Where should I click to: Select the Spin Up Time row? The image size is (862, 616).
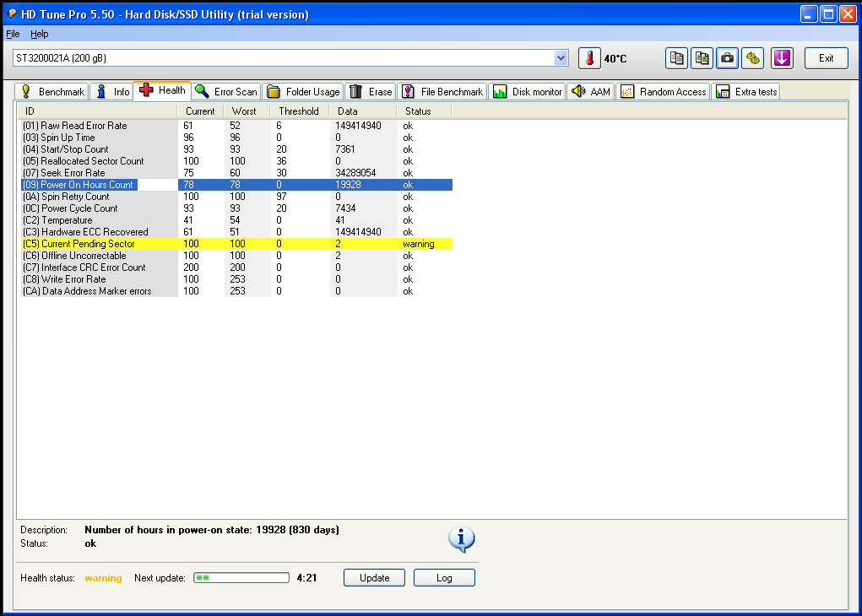pos(236,138)
